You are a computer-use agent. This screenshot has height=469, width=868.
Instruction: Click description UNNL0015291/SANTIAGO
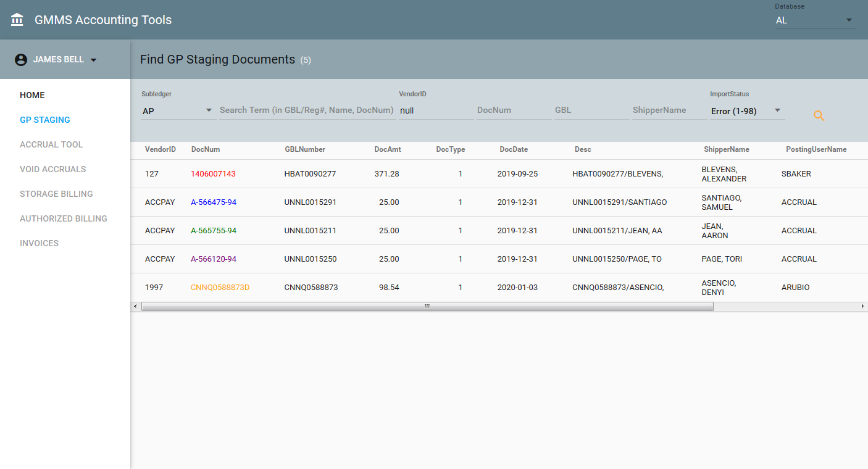click(620, 202)
